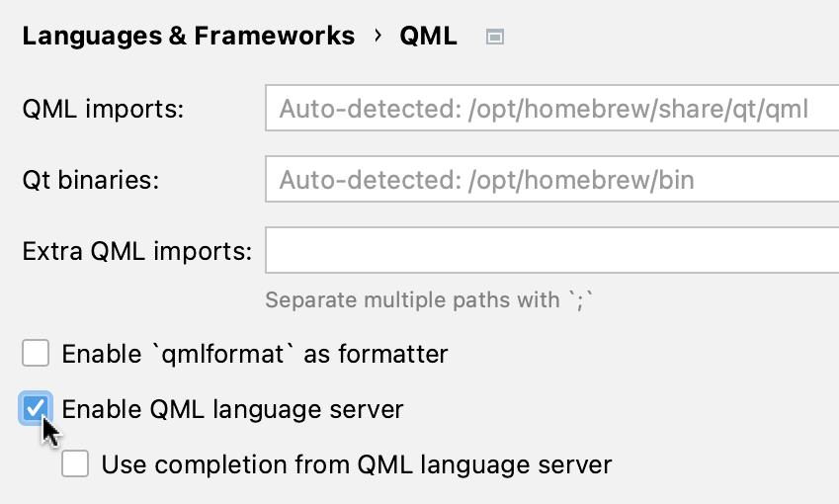This screenshot has height=504, width=839.
Task: Select the QML breadcrumb title
Action: click(428, 37)
